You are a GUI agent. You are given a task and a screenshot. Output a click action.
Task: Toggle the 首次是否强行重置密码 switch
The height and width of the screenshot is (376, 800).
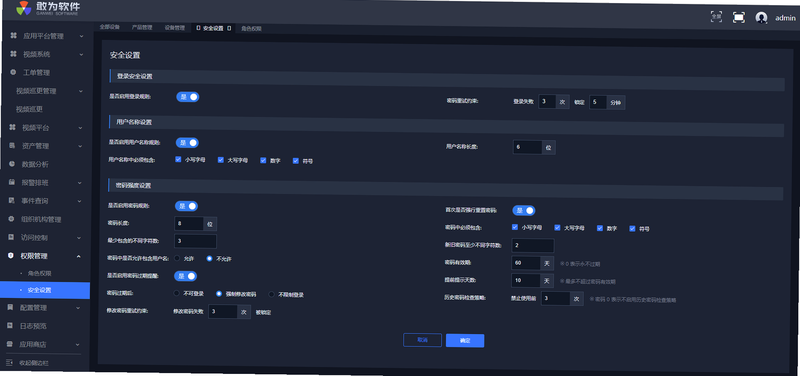[523, 210]
